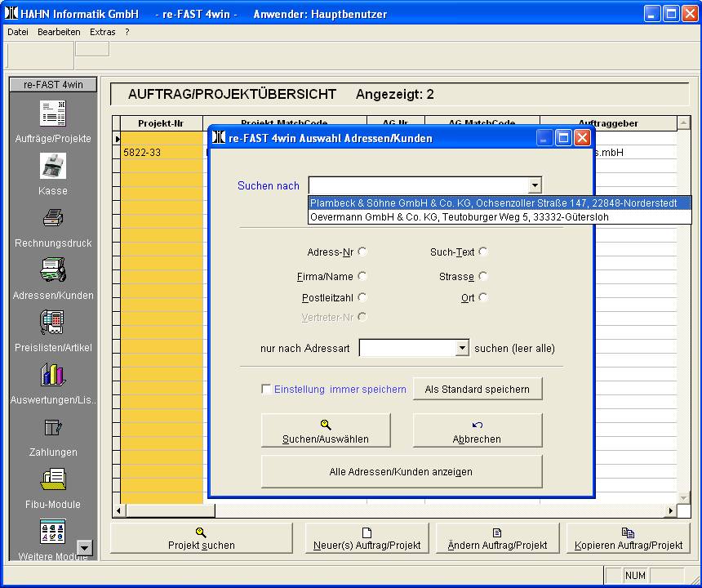Close the Auswahl Adressen/Kunden dialog
The image size is (702, 588).
tap(582, 137)
